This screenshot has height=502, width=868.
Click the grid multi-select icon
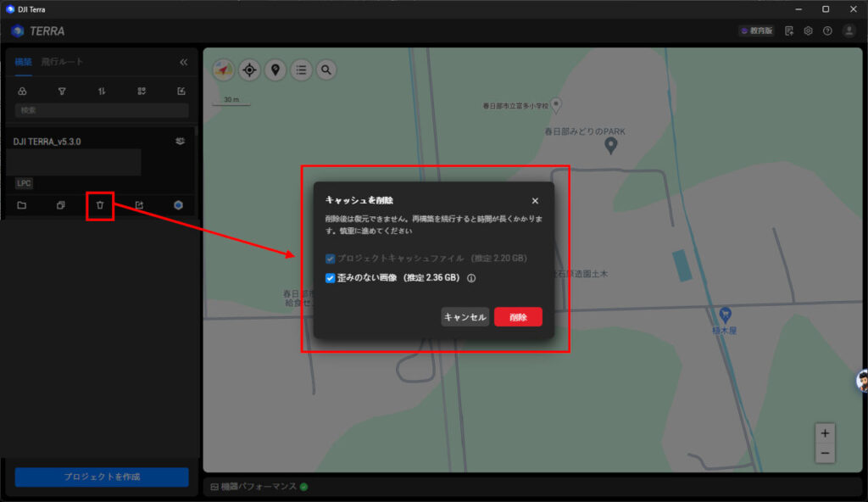pos(142,91)
